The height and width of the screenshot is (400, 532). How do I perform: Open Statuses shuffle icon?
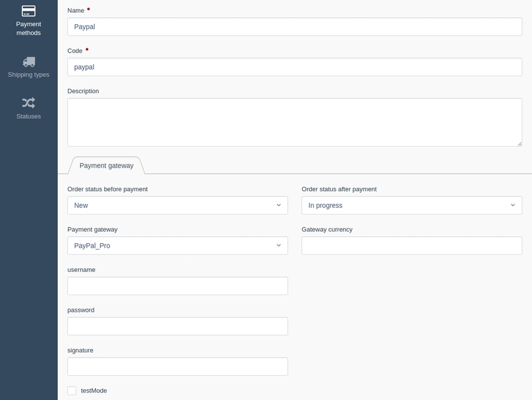(x=29, y=103)
